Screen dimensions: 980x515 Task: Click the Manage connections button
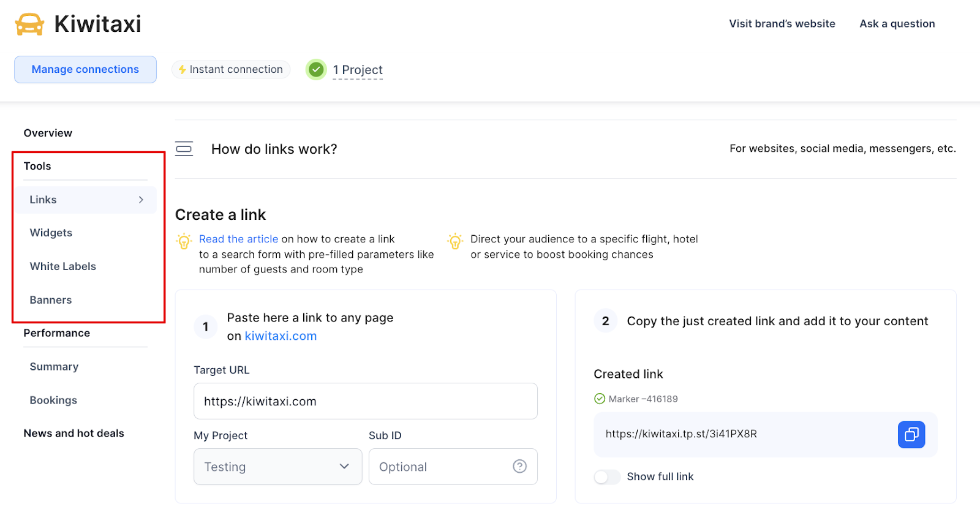85,70
